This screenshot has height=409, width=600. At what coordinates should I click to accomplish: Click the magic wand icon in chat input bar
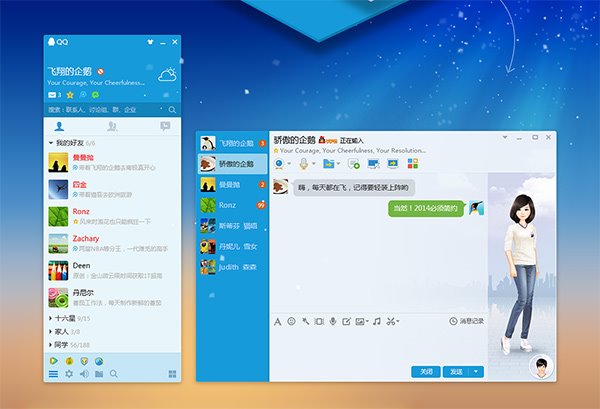(305, 321)
